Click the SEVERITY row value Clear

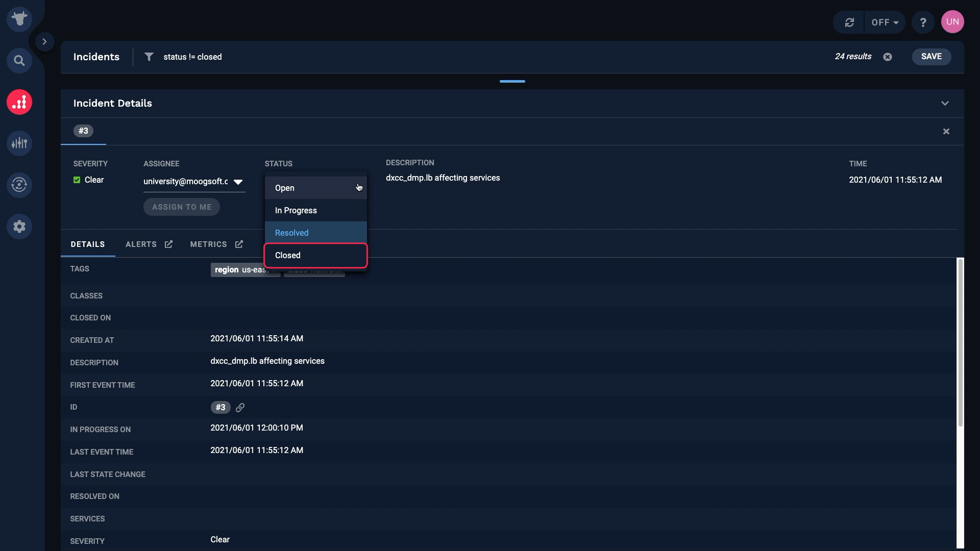pos(220,540)
